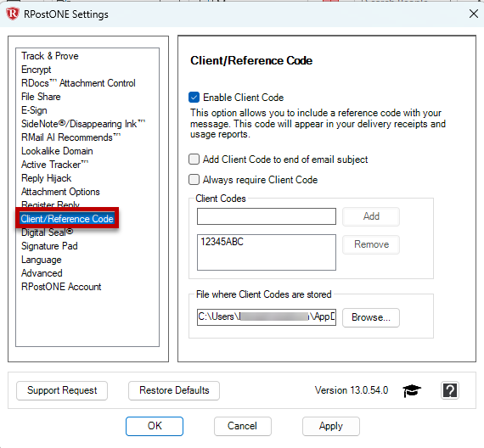Click the Add button for client codes
Screen dimensions: 484x448
point(371,216)
